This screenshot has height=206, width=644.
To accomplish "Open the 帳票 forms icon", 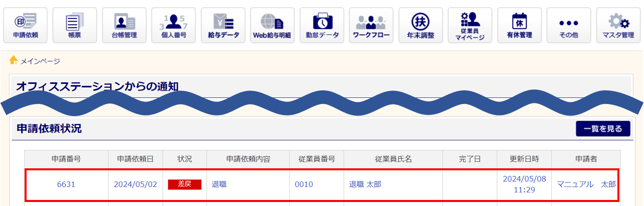I will click(x=74, y=25).
